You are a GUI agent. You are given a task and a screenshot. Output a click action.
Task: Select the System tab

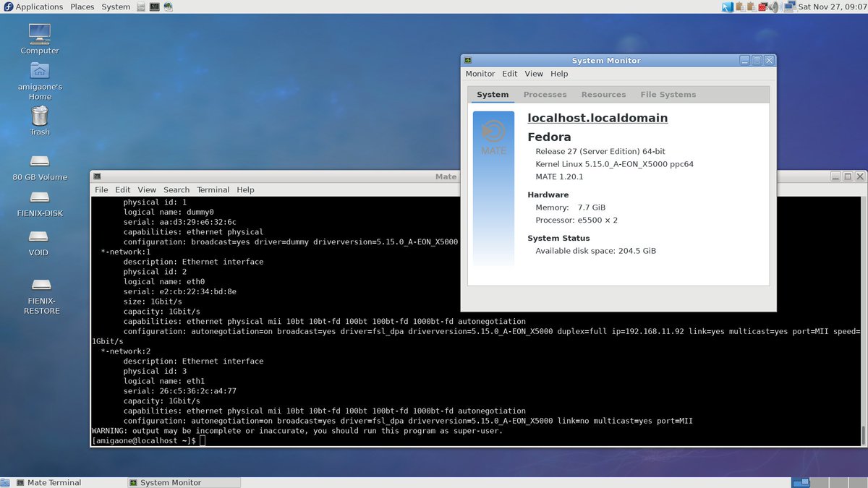coord(493,95)
